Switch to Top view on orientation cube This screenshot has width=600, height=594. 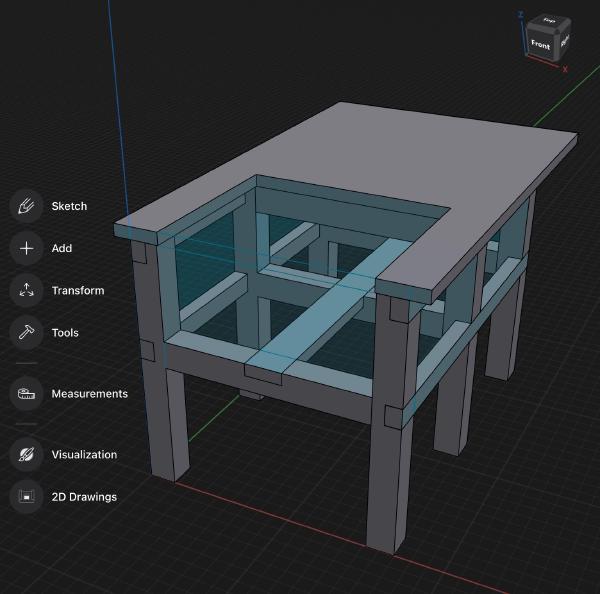pyautogui.click(x=548, y=21)
